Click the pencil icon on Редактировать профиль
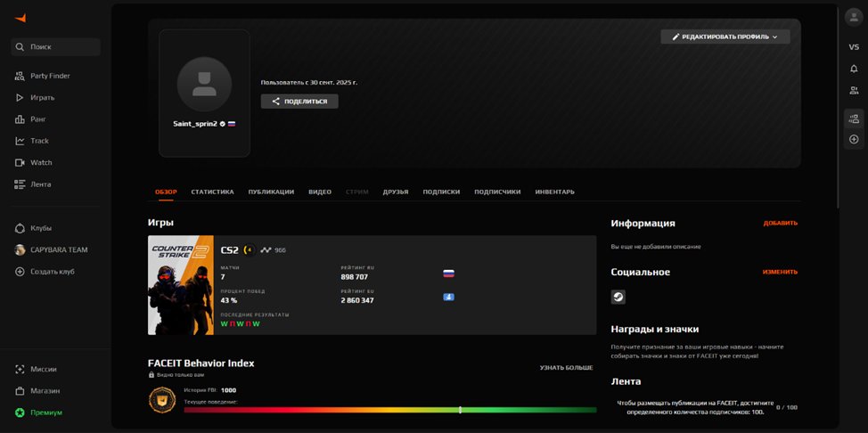Screen dimensions: 868x433 coord(676,37)
